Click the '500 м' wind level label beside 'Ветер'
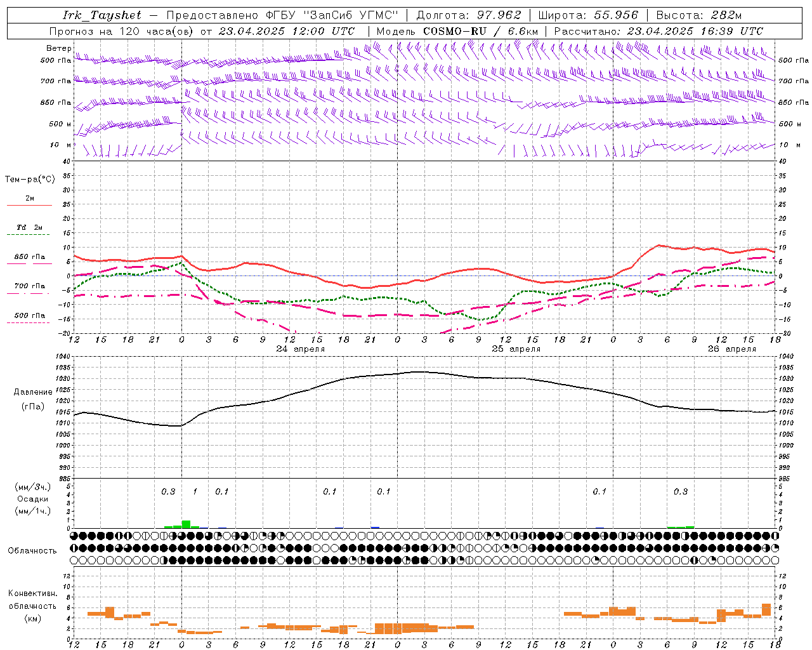The height and width of the screenshot is (650, 812). click(61, 124)
